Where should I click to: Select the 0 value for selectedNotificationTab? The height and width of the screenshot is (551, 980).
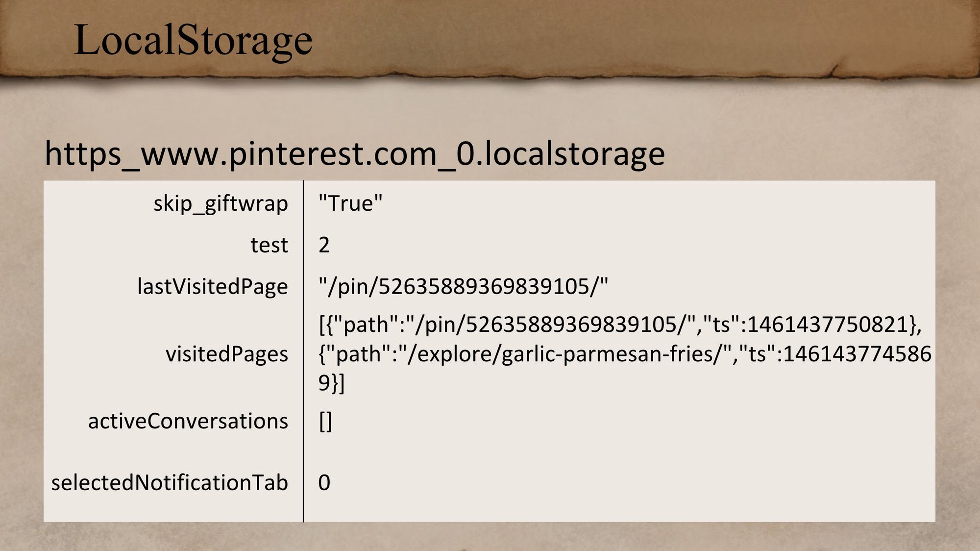point(324,483)
